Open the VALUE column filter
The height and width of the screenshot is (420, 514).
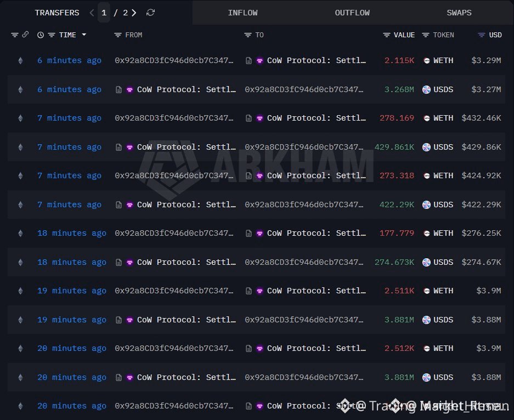(x=387, y=35)
